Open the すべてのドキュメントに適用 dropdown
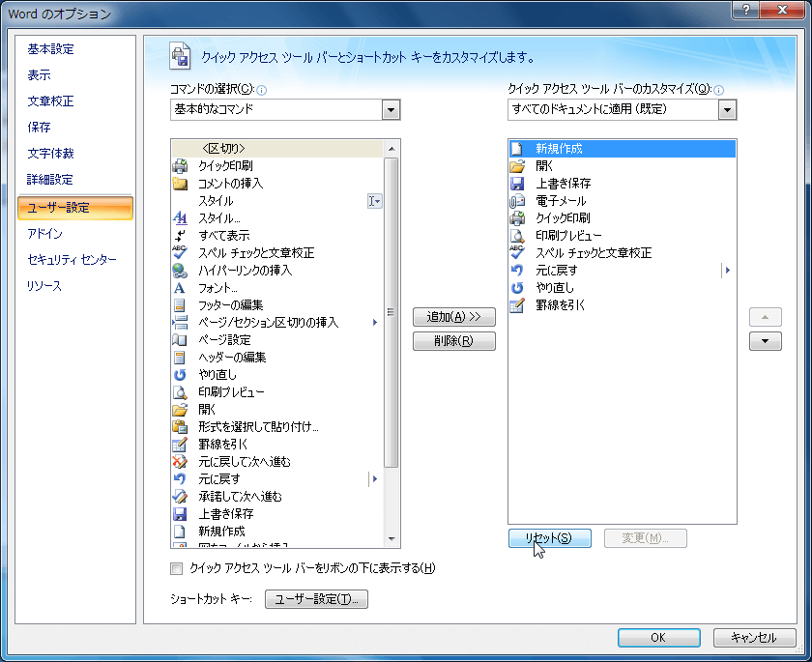This screenshot has height=662, width=812. (x=727, y=110)
